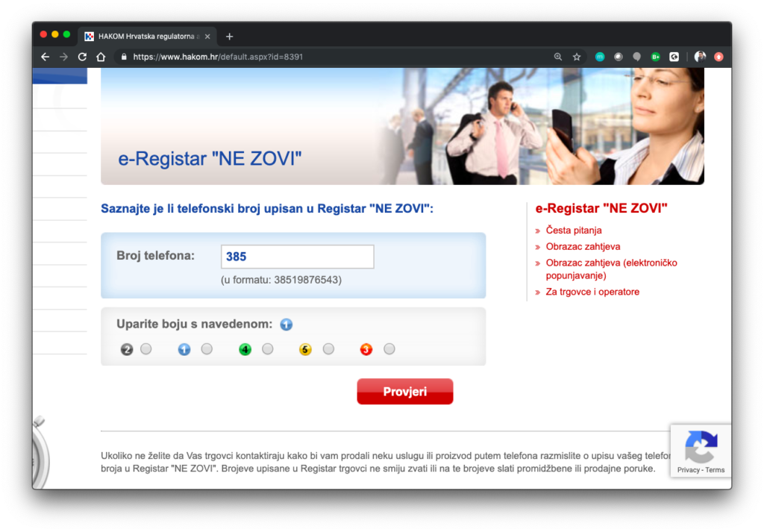Choose the radio button beside yellow ball 5
Image resolution: width=764 pixels, height=532 pixels.
pyautogui.click(x=328, y=349)
